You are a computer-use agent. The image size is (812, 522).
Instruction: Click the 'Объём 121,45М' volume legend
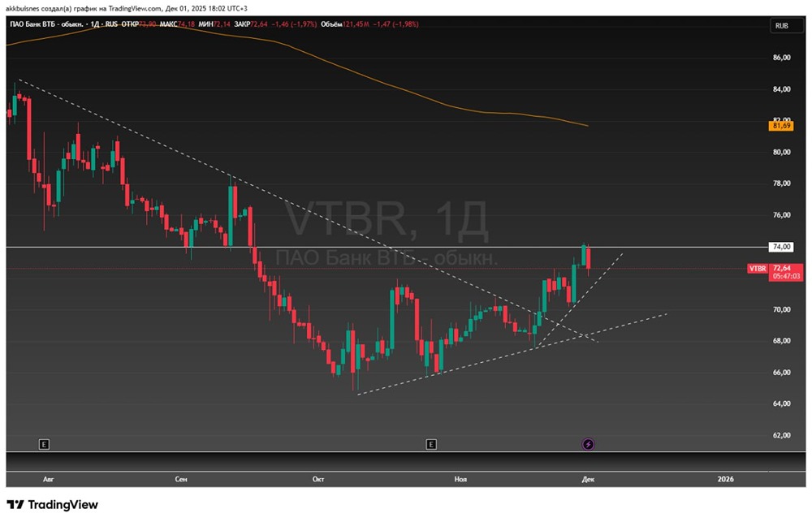coord(345,24)
